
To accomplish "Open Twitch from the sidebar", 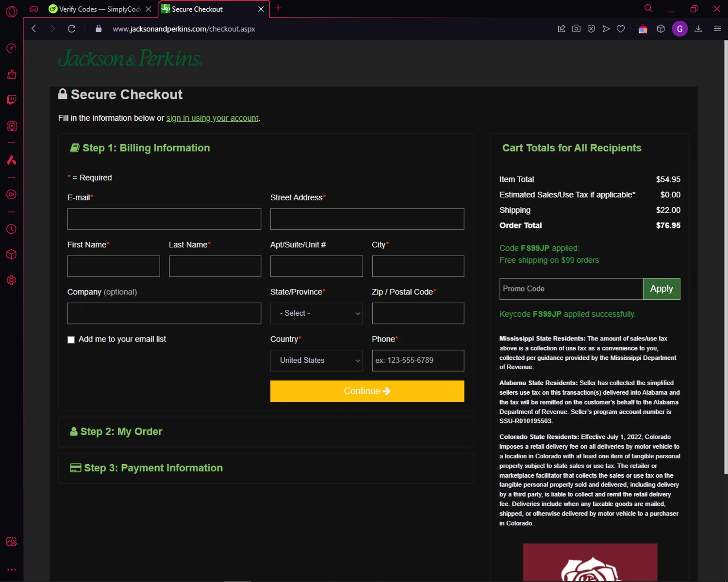I will 12,100.
